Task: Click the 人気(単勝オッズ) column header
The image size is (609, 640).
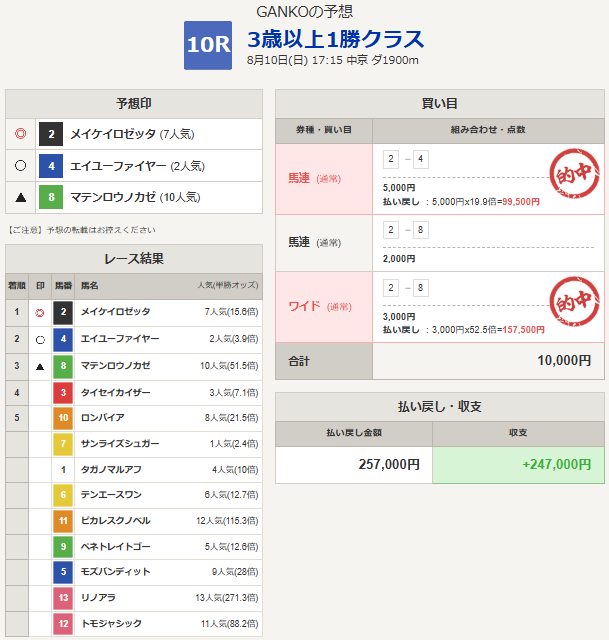Action: (x=228, y=285)
